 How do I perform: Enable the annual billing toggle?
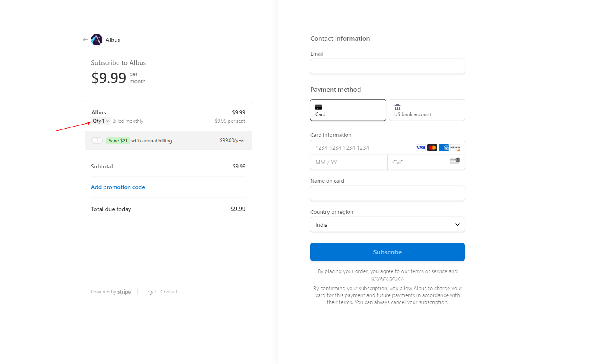click(x=97, y=140)
